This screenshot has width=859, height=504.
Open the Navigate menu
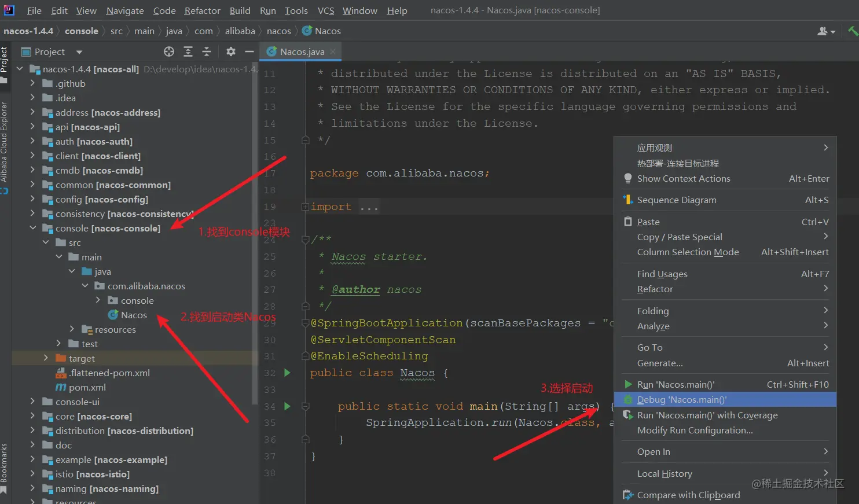[x=125, y=10]
